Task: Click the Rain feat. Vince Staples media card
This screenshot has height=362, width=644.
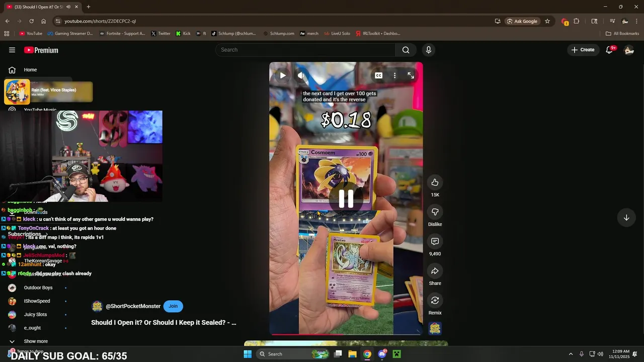Action: pos(48,92)
